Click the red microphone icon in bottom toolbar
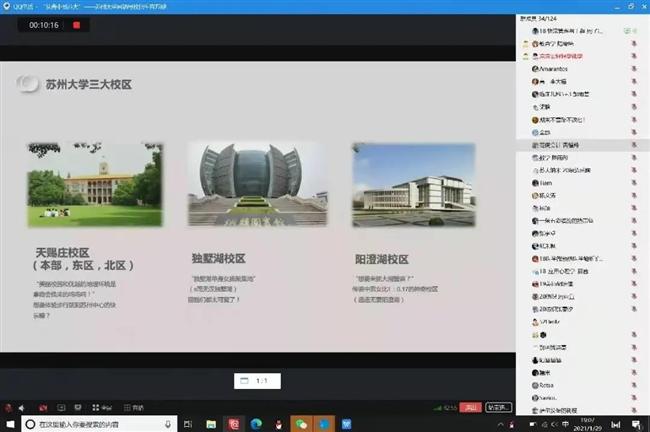Image resolution: width=650 pixels, height=432 pixels. point(9,407)
